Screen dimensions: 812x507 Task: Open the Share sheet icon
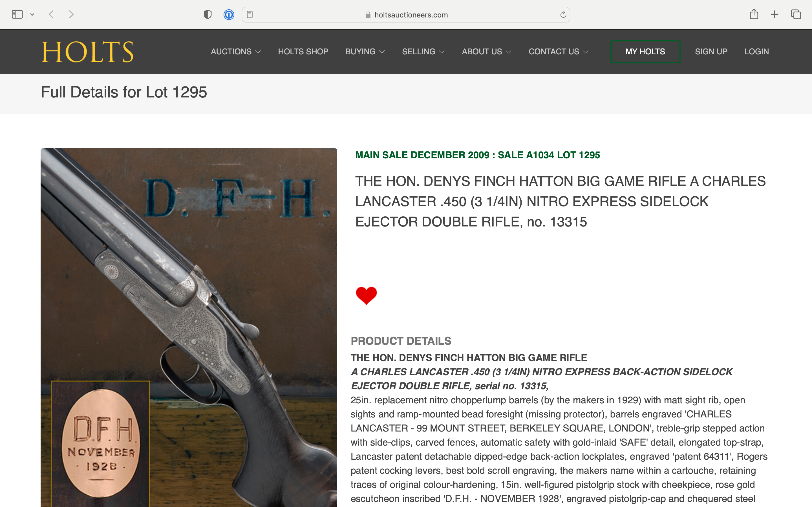pos(754,14)
